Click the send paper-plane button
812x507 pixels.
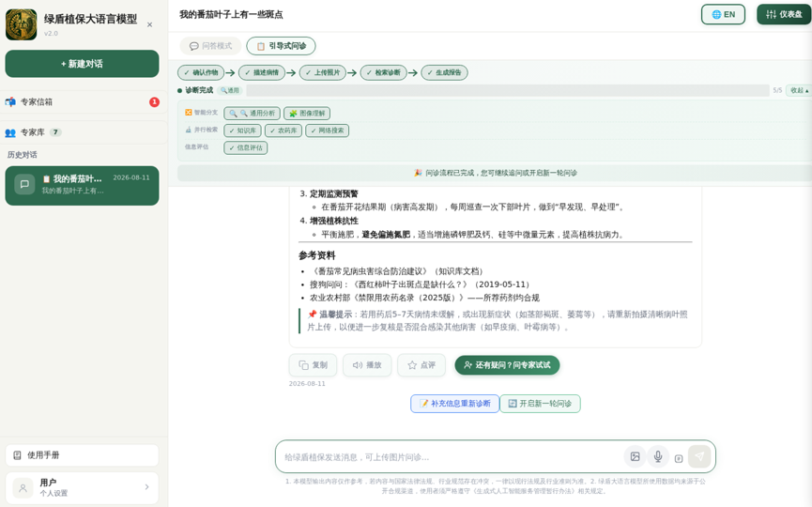[x=699, y=456]
